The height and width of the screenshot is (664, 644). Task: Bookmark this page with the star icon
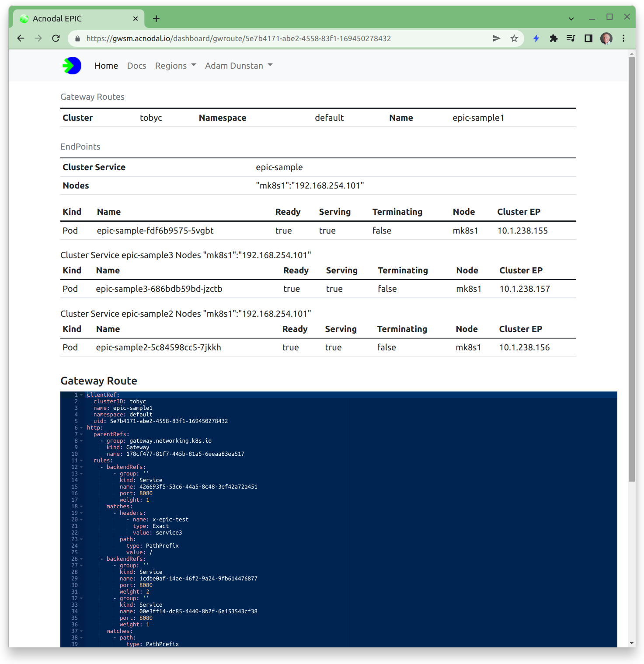click(x=514, y=38)
